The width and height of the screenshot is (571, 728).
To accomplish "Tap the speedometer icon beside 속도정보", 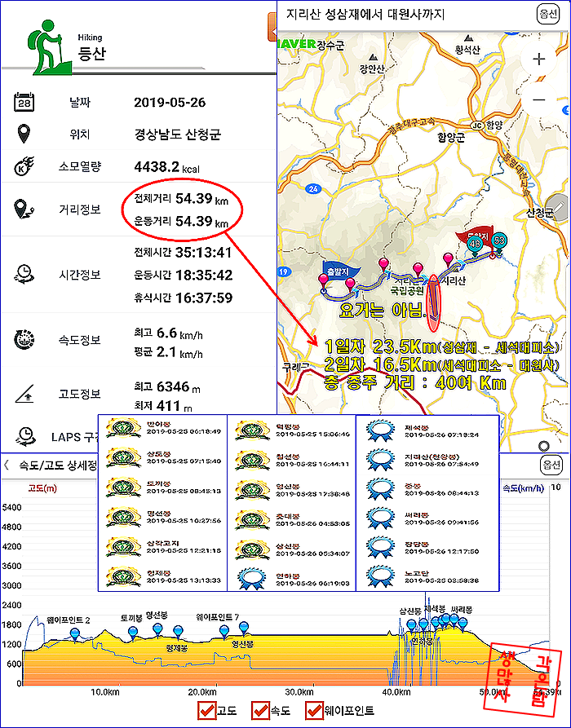I will coord(24,339).
